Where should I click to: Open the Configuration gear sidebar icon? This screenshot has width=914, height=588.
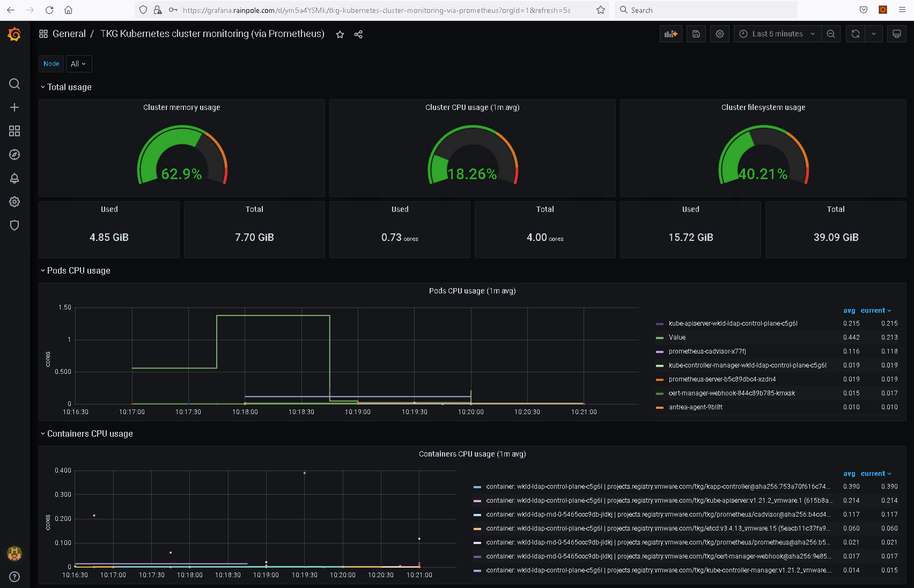[x=14, y=202]
